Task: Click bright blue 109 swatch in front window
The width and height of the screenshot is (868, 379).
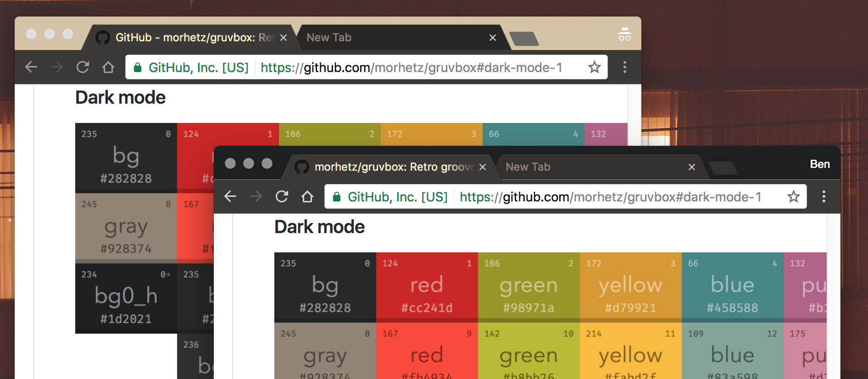Action: point(733,351)
